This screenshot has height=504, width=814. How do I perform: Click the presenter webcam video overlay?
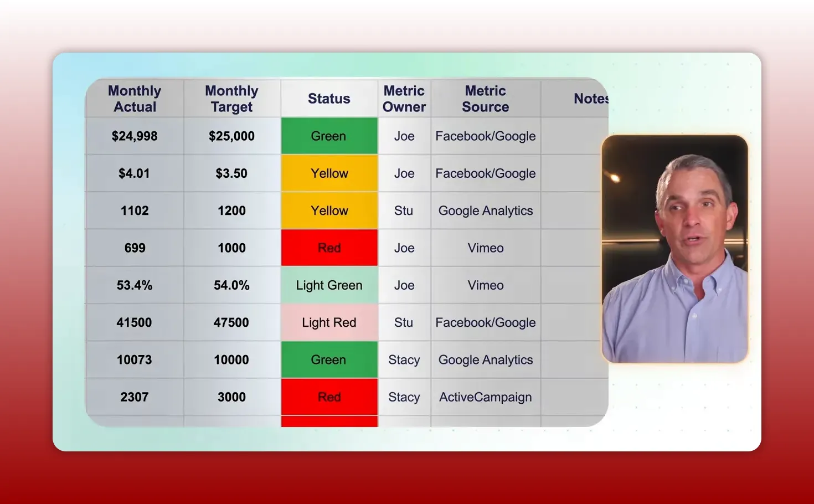click(x=674, y=249)
